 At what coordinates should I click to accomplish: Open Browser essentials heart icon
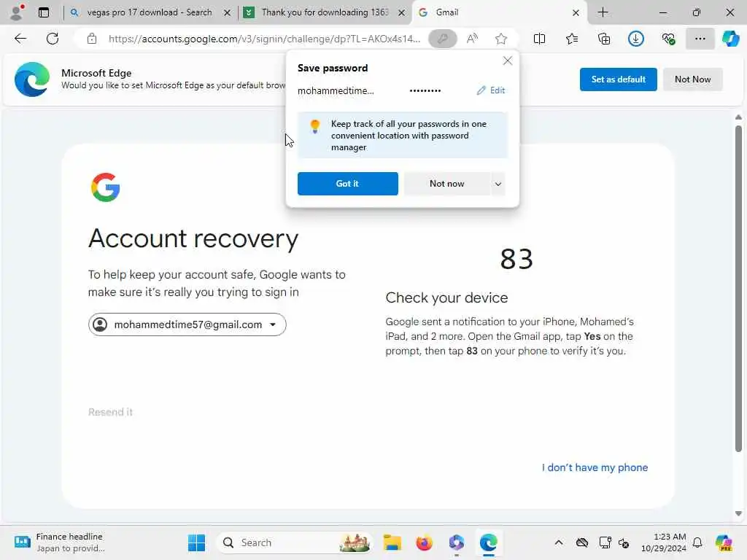coord(668,39)
